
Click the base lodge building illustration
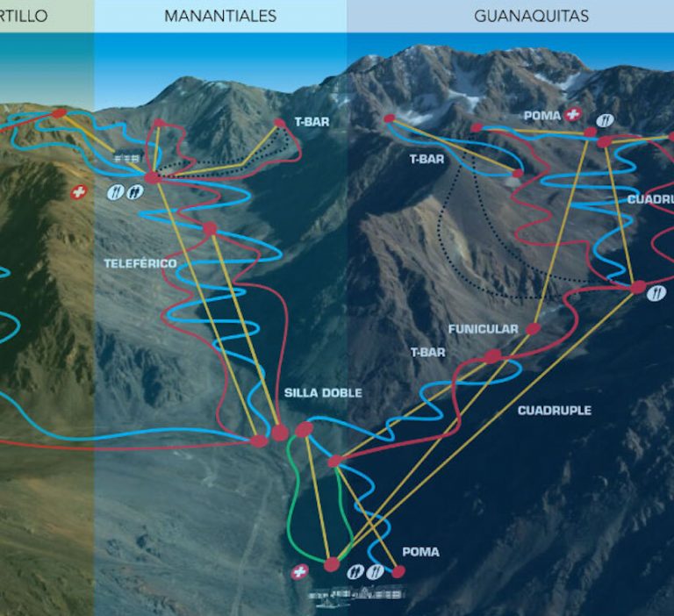[x=356, y=596]
